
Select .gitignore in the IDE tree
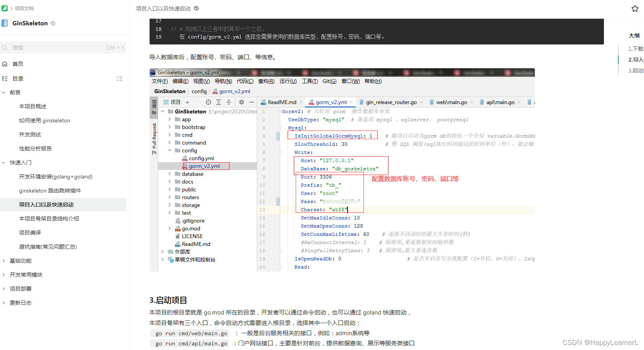pos(193,221)
